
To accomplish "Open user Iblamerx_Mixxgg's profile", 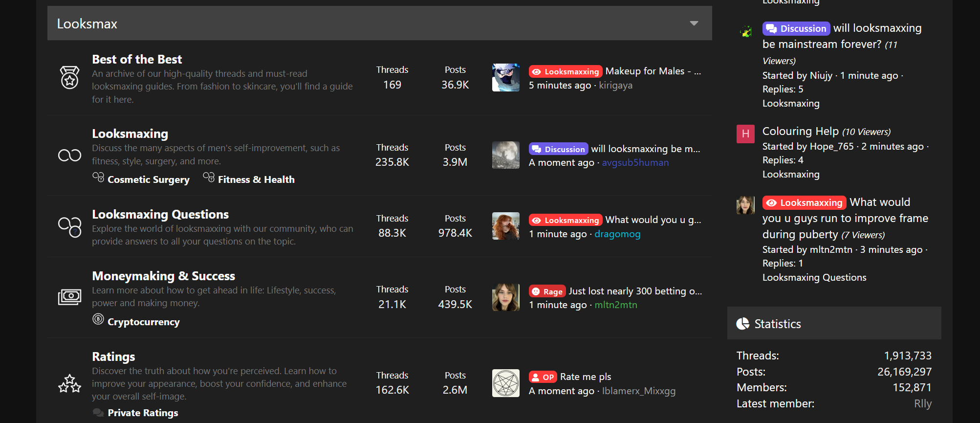I will [639, 391].
